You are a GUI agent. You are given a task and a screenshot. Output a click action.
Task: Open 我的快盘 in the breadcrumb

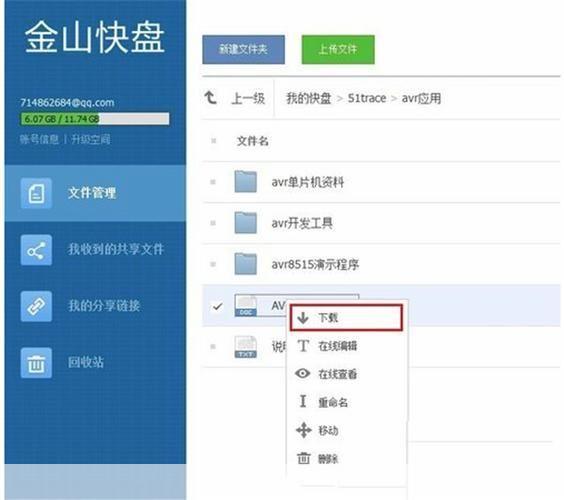point(309,98)
